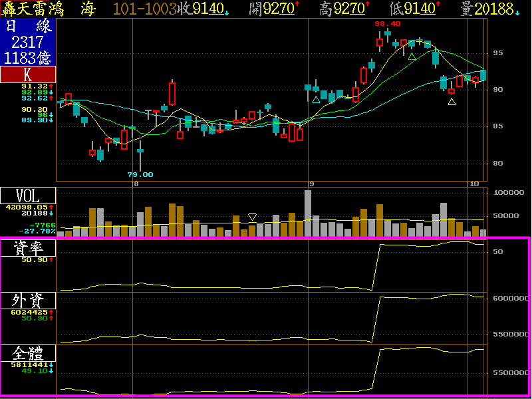The image size is (532, 399).
Task: Select the inverted yellow triangle in volume panel
Action: (252, 217)
